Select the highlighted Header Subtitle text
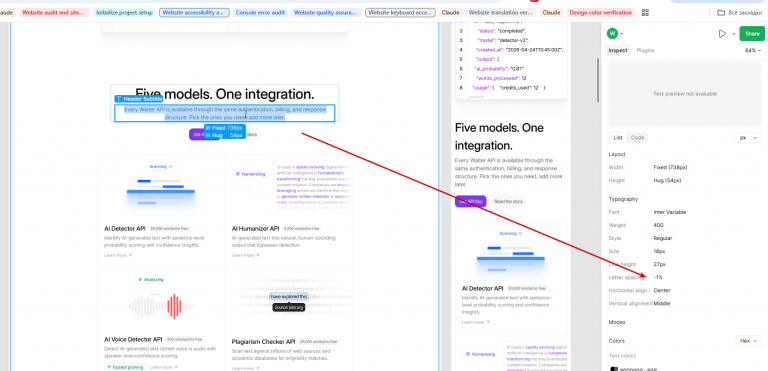Viewport: 768px width, 371px height. click(x=225, y=113)
